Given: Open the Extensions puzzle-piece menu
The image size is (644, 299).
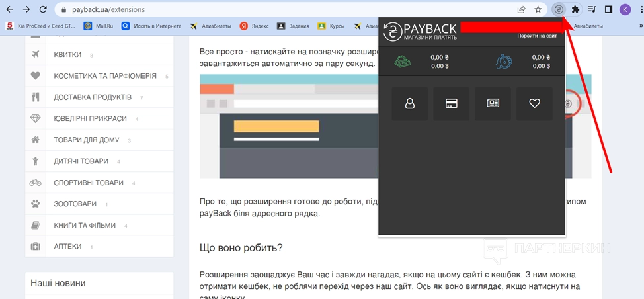Looking at the screenshot, I should (x=575, y=9).
